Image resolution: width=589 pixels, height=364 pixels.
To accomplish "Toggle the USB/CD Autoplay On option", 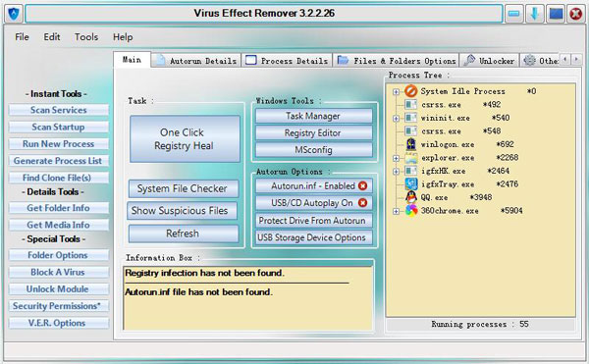I will 314,203.
